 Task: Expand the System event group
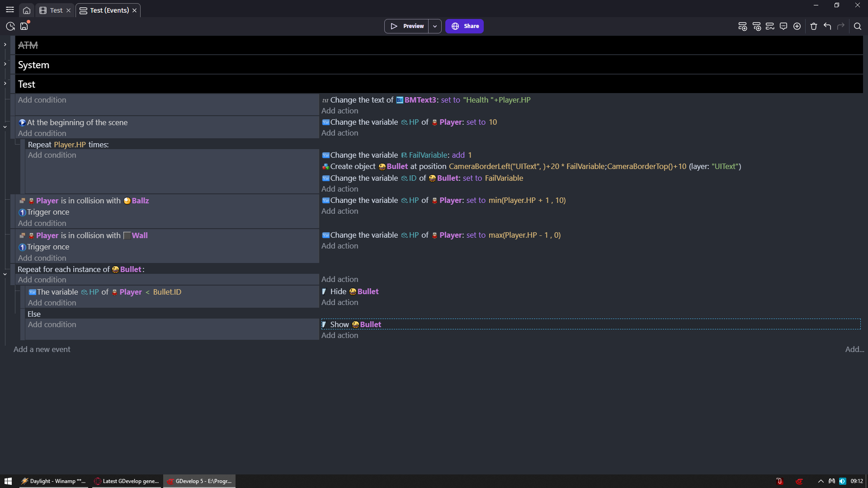coord(5,64)
